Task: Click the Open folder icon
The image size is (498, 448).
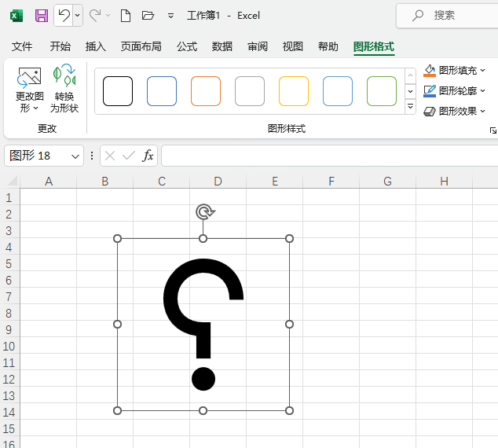Action: pos(148,15)
